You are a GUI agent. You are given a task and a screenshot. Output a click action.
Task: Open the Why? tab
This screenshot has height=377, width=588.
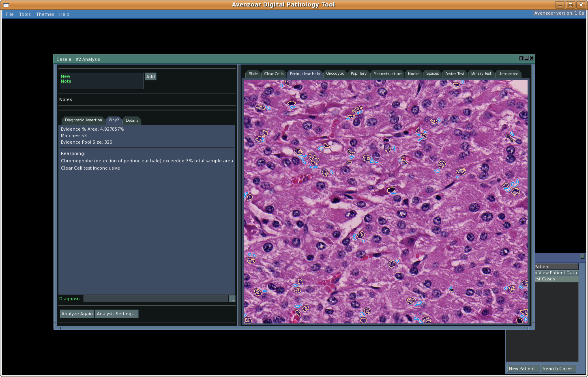click(114, 120)
